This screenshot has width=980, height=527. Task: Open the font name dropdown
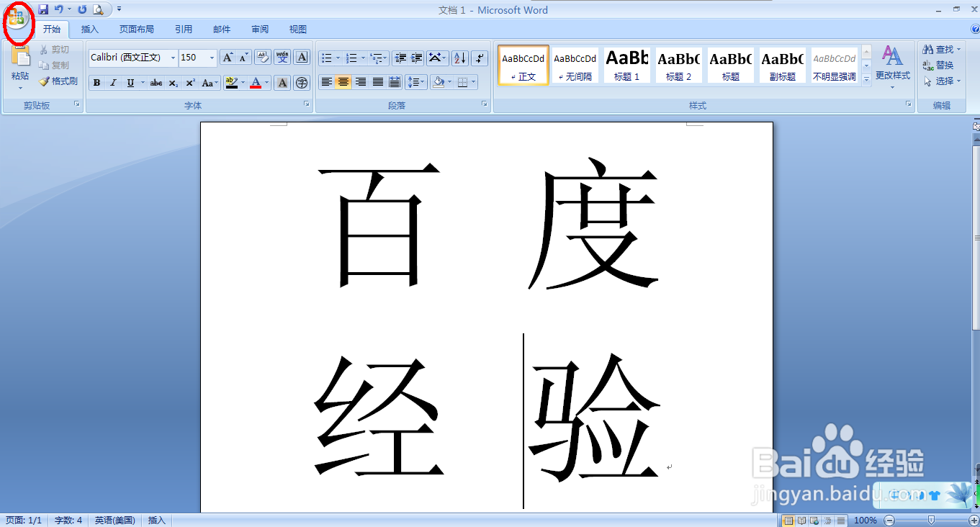coord(173,58)
